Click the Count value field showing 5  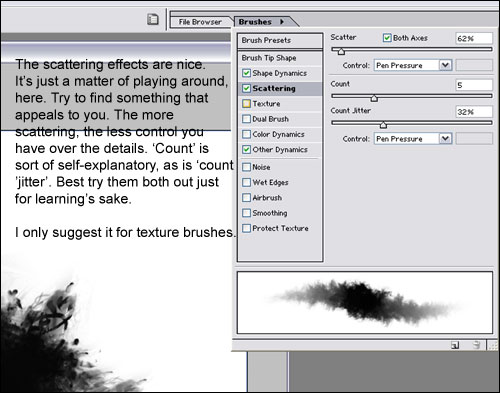click(x=474, y=85)
